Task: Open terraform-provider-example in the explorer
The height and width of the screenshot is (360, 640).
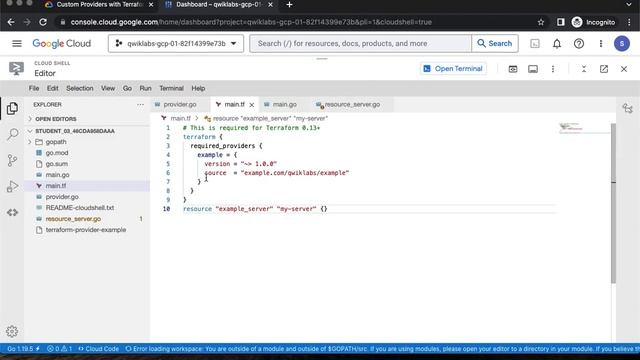Action: pyautogui.click(x=86, y=230)
